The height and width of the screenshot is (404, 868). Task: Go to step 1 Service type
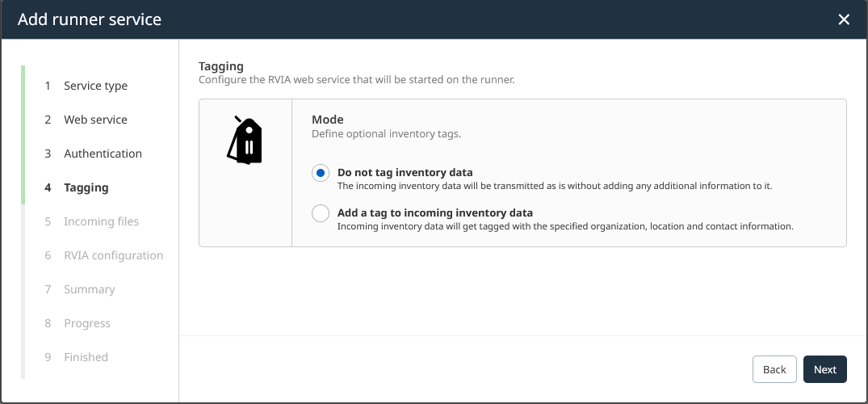pos(95,86)
